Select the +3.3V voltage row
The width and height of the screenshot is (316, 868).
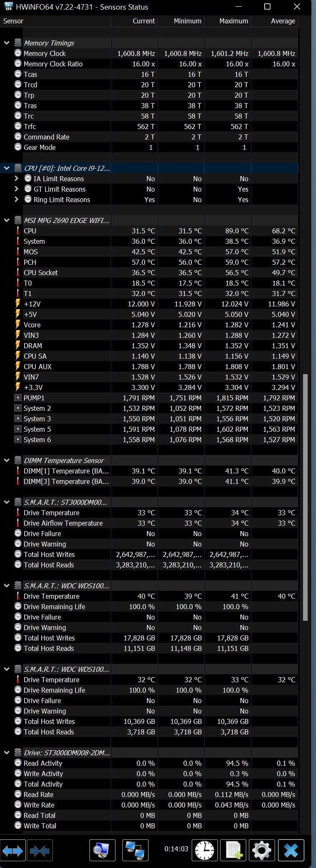(149, 387)
